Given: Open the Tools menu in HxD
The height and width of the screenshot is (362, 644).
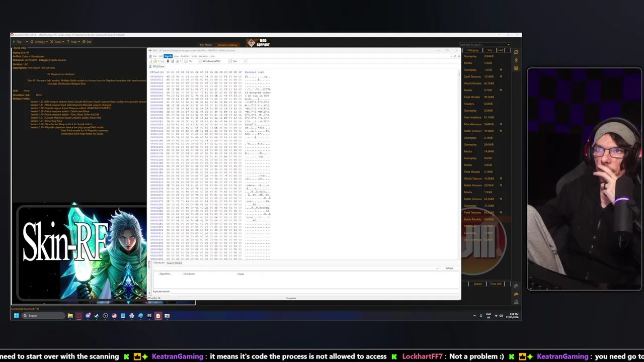Looking at the screenshot, I should point(194,56).
